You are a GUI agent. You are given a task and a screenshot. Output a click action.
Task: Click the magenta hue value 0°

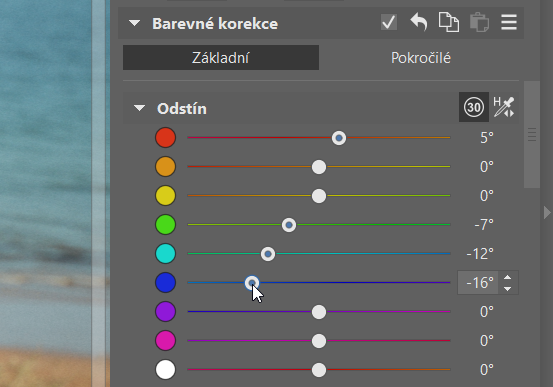(487, 341)
